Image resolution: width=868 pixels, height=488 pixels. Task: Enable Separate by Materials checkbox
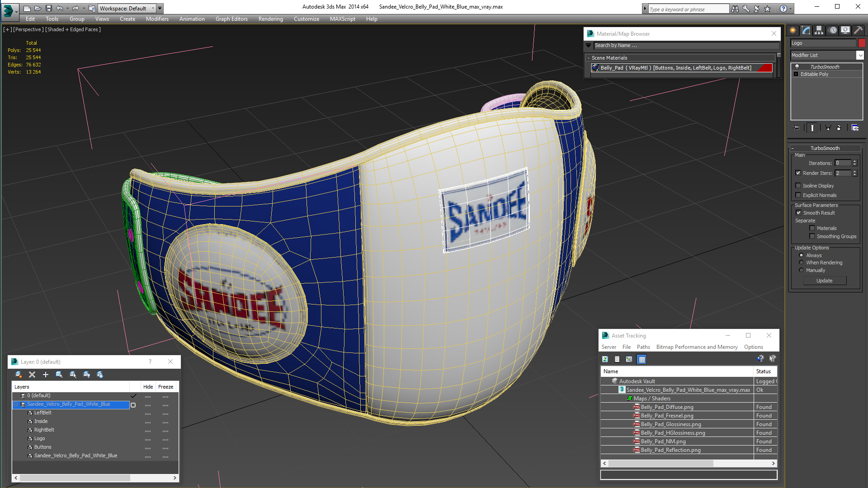[x=812, y=228]
